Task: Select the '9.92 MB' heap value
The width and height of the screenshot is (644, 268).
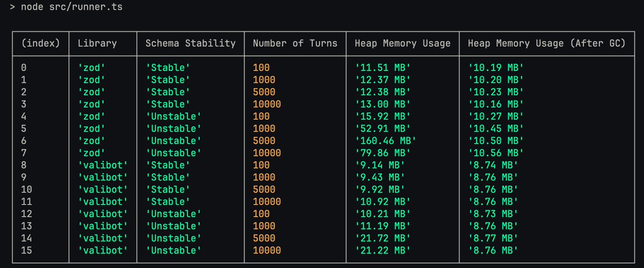Action: [x=380, y=189]
